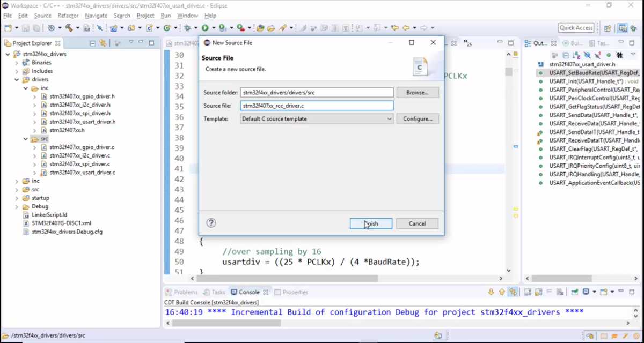Click the New C source folder icon
Screen dimensions: 644x343
(131, 28)
